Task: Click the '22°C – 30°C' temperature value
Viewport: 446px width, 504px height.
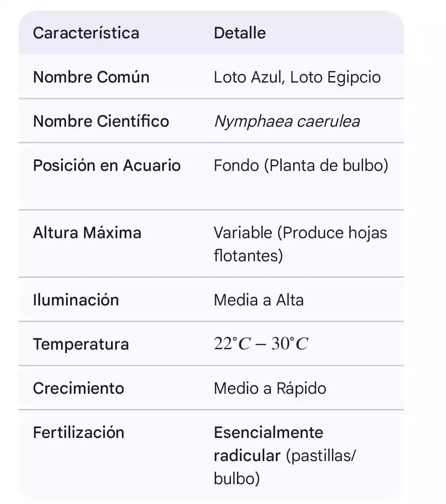Action: 261,343
